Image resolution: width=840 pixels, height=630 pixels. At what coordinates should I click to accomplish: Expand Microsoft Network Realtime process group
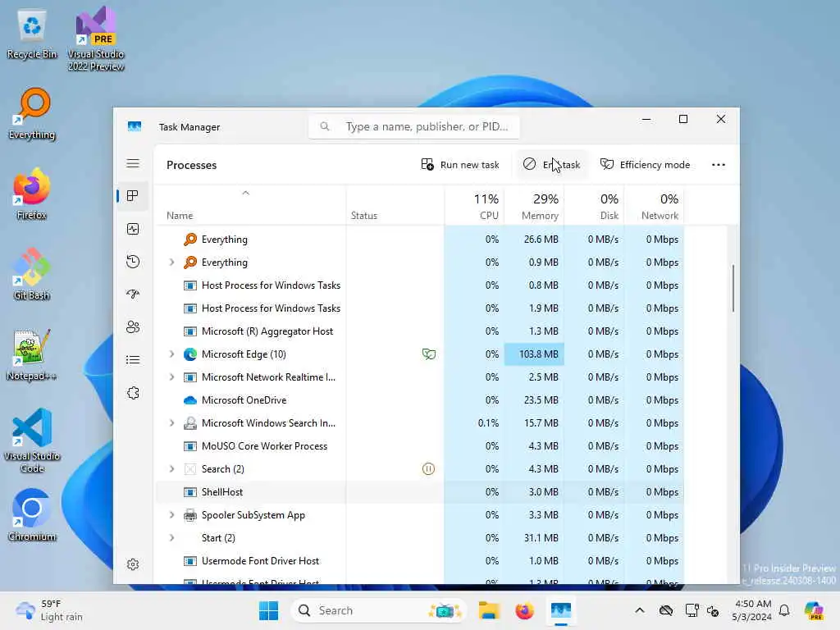pyautogui.click(x=171, y=377)
